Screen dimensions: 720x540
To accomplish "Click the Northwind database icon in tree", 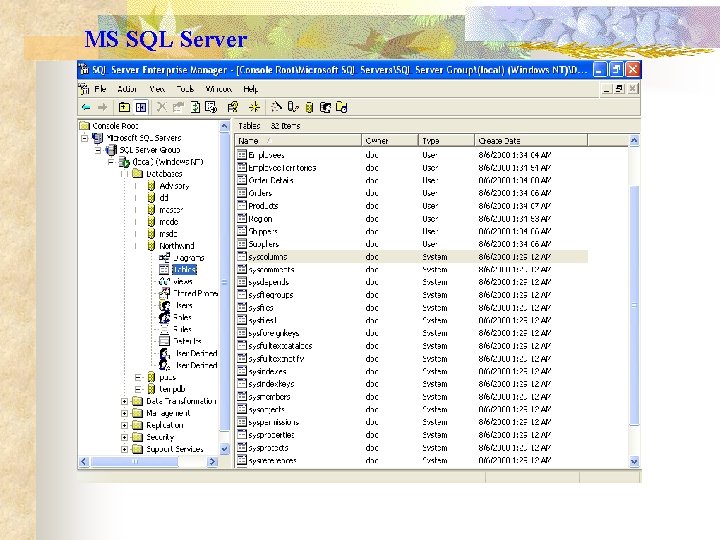I will 151,245.
